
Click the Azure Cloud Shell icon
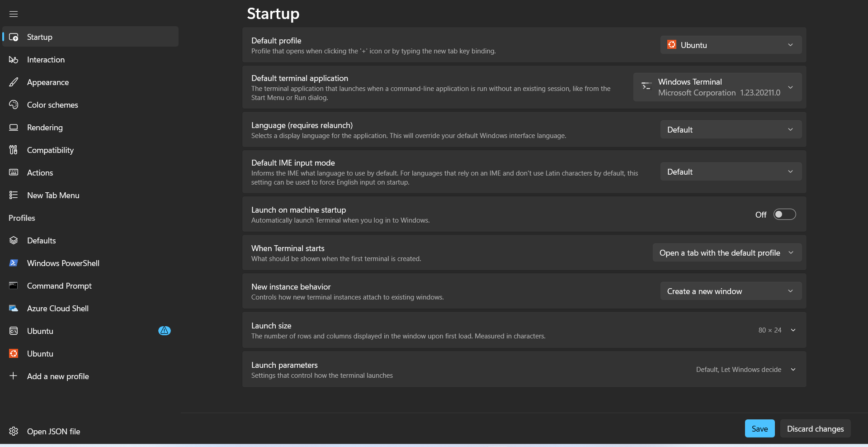point(14,308)
